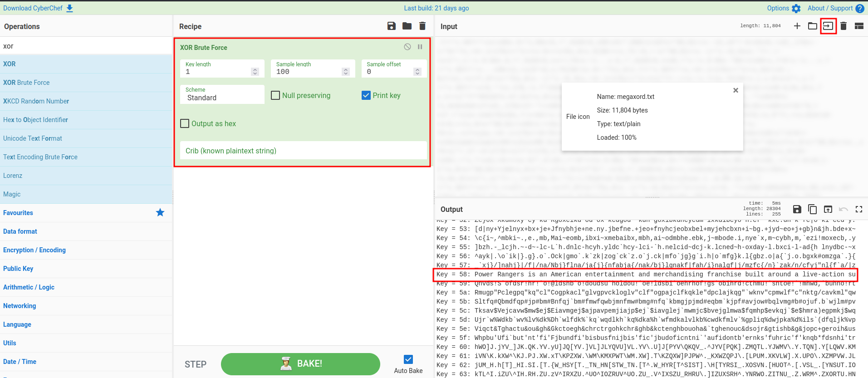Select XKCD Random Number operation
This screenshot has height=378, width=868.
86,101
